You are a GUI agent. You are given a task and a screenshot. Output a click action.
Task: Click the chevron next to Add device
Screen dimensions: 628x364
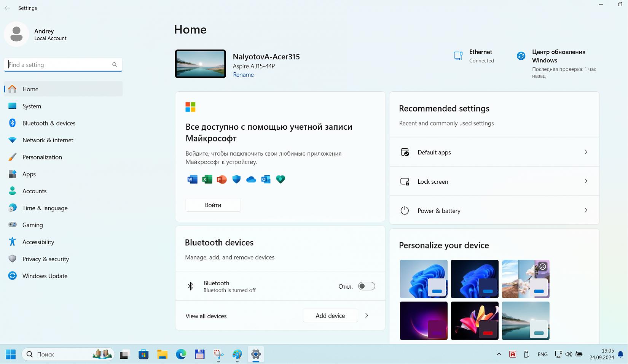pyautogui.click(x=367, y=316)
